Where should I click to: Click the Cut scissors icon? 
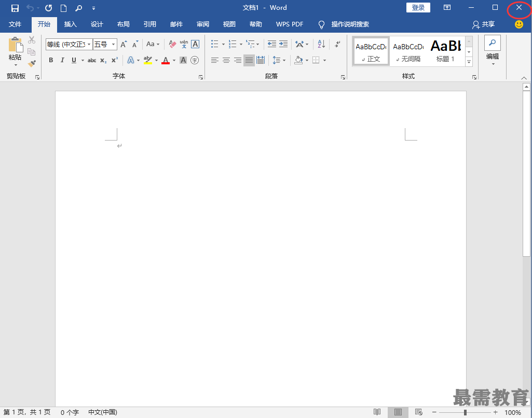click(32, 40)
